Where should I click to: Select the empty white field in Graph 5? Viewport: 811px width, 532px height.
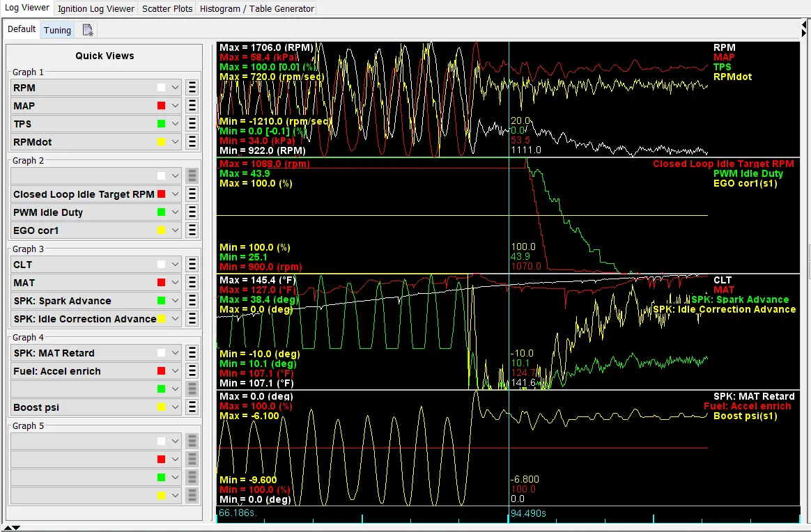pyautogui.click(x=95, y=441)
